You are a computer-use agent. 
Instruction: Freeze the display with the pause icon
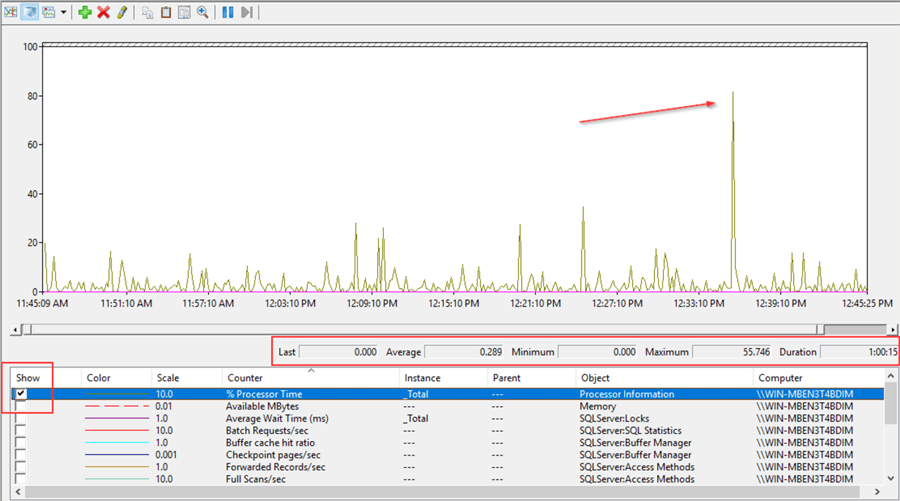[228, 12]
